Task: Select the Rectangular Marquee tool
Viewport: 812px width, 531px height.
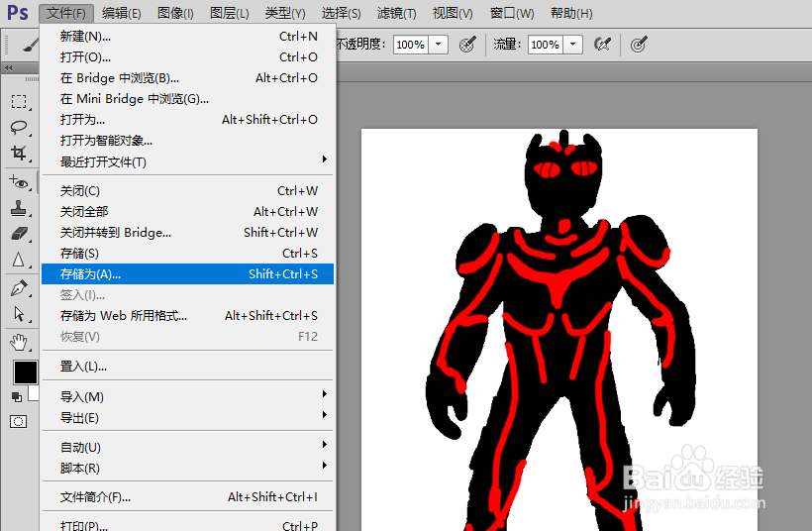Action: point(19,101)
